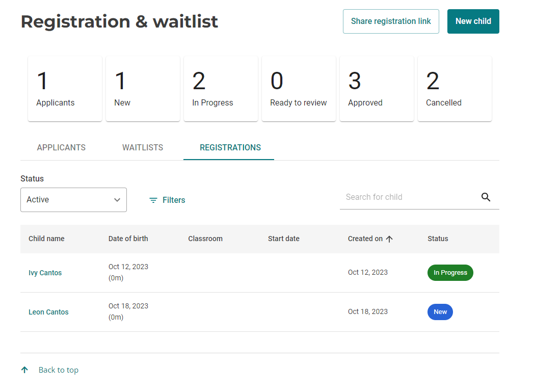
Task: Select the Cancelled summary card
Action: pos(455,88)
